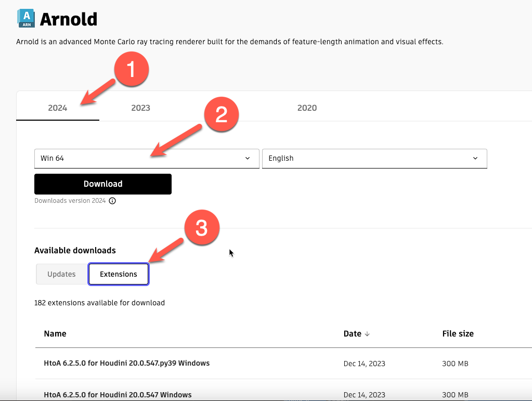The width and height of the screenshot is (532, 401).
Task: Expand platform list via Win 64 chevron
Action: 248,158
